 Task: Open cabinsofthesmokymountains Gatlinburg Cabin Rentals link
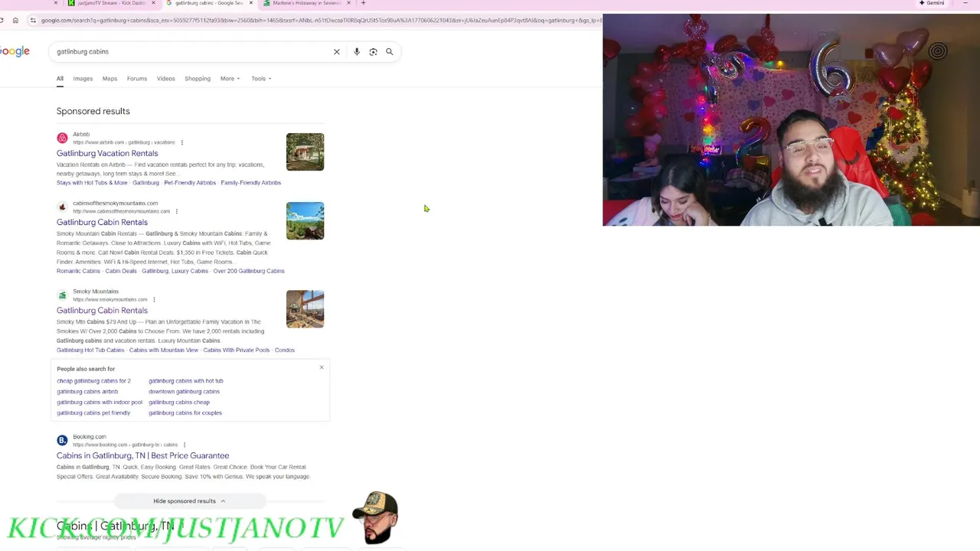click(x=102, y=222)
